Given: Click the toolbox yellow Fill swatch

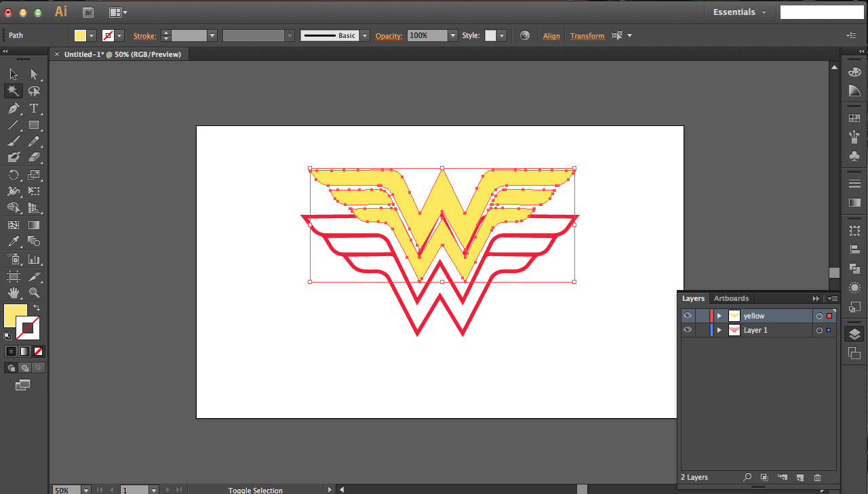Looking at the screenshot, I should coord(15,316).
